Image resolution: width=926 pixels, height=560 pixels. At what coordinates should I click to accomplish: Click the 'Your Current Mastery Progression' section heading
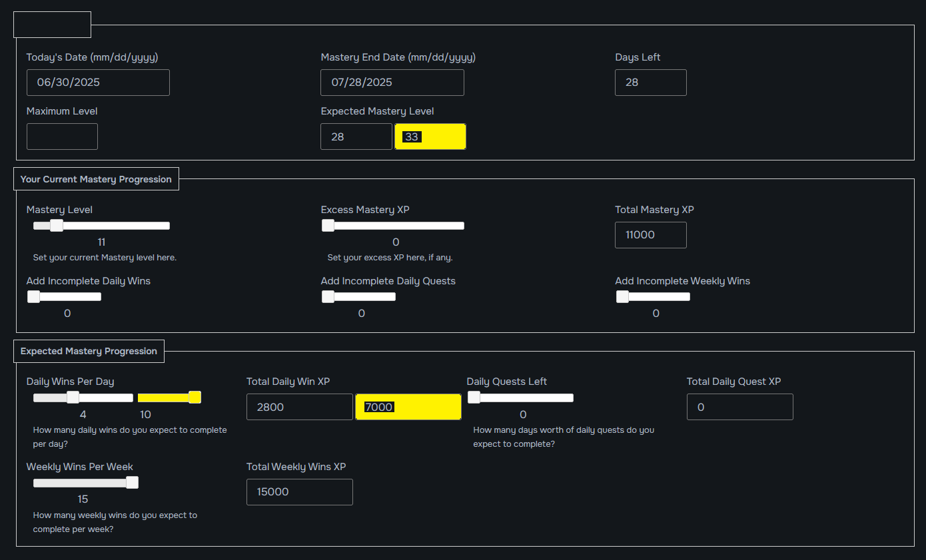click(x=96, y=179)
